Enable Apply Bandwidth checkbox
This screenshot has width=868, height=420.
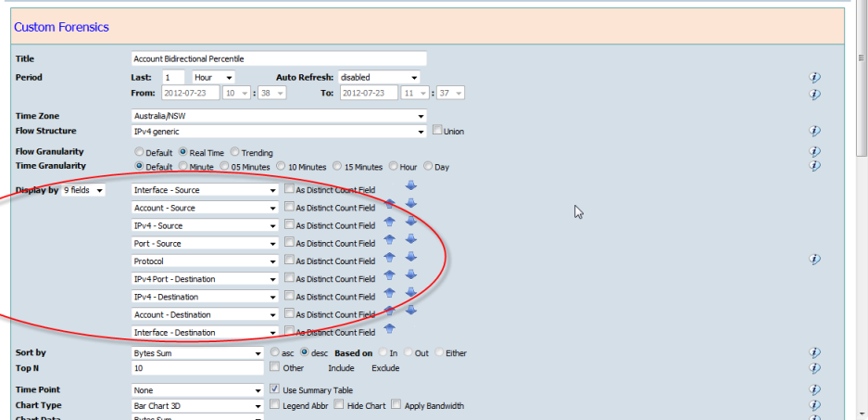click(x=396, y=404)
